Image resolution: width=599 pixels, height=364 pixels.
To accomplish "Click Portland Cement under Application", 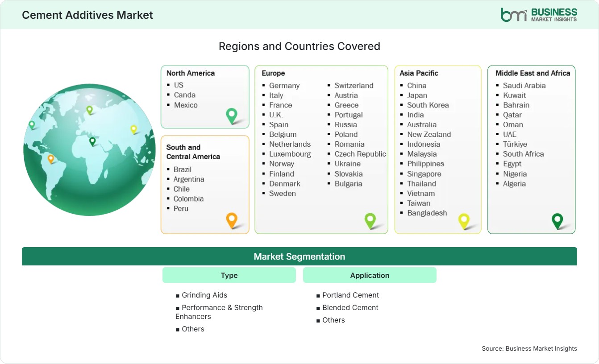I will pyautogui.click(x=351, y=295).
